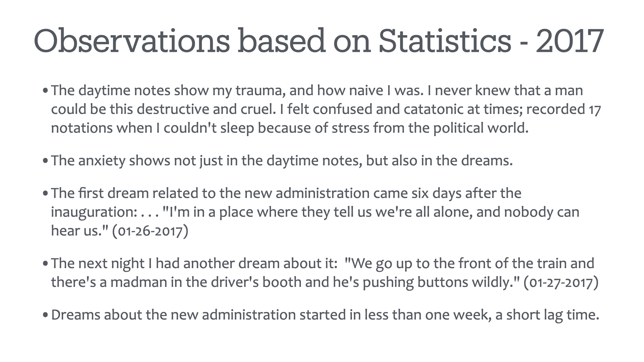Click the bullet before 'The anxiety shows'
The height and width of the screenshot is (362, 644).
click(x=46, y=161)
